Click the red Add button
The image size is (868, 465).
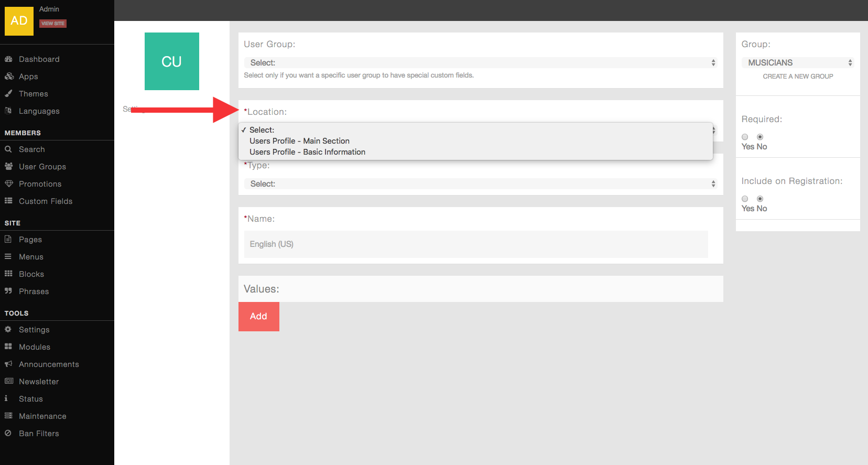click(259, 316)
